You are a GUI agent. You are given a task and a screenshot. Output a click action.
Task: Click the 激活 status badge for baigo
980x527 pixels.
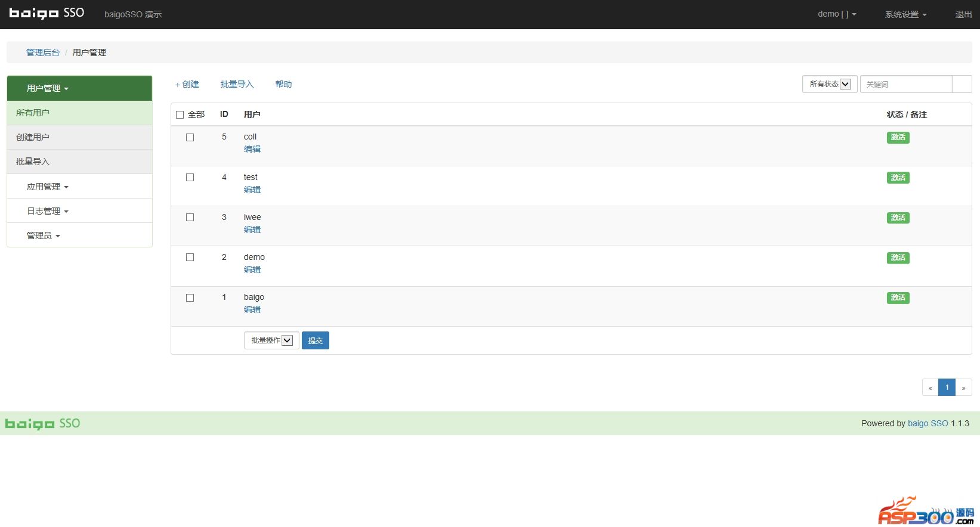pyautogui.click(x=898, y=297)
